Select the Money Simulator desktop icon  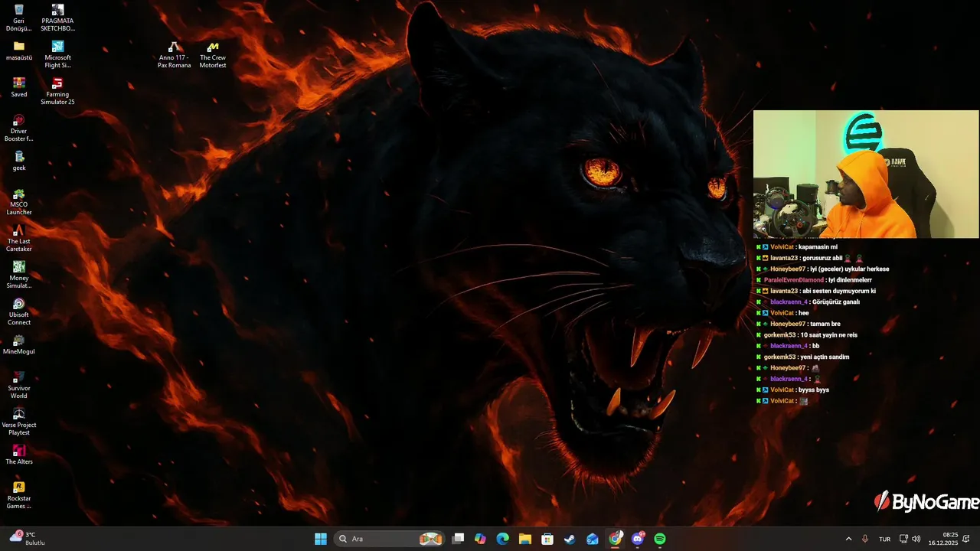click(19, 275)
